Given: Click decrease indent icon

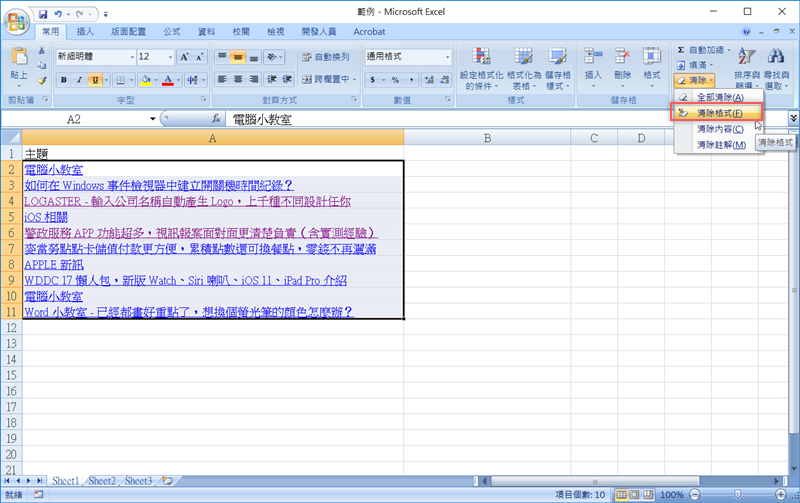Looking at the screenshot, I should [272, 79].
